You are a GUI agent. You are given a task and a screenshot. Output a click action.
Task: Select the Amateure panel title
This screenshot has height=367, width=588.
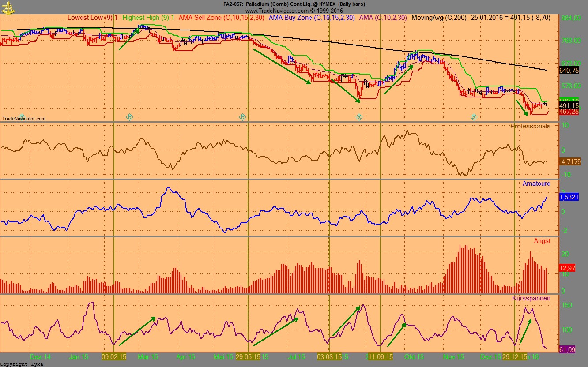536,183
